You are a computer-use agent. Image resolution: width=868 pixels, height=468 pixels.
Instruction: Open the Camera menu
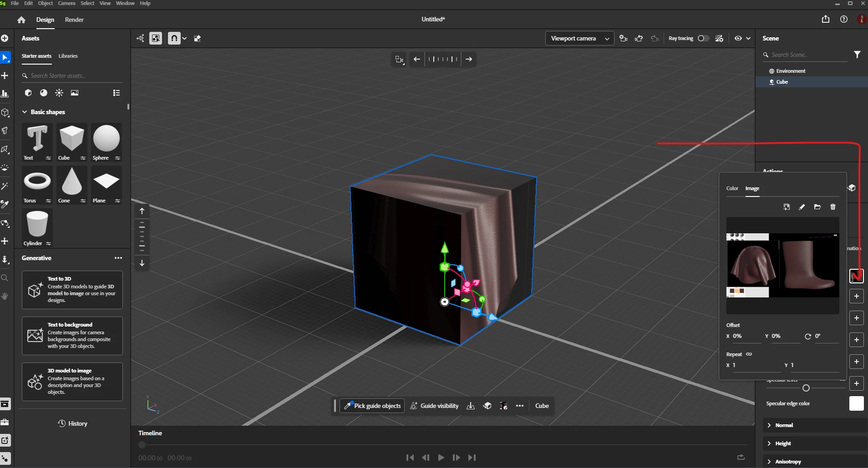(66, 3)
